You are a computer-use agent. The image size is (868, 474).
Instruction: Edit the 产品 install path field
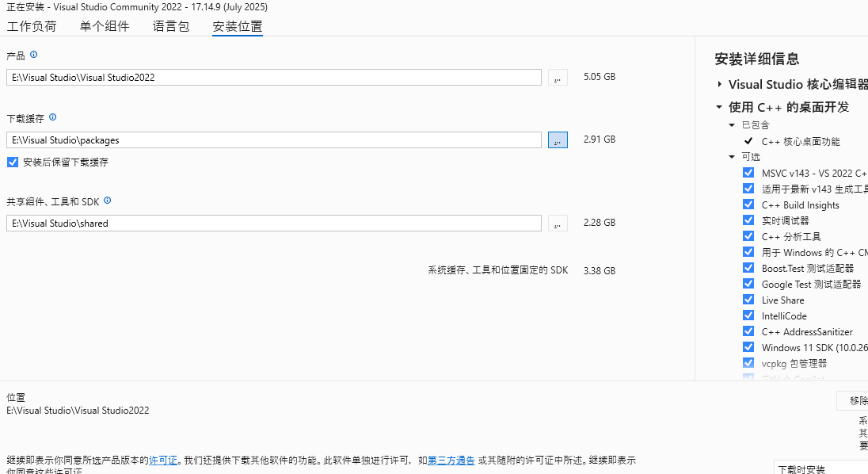click(x=274, y=78)
